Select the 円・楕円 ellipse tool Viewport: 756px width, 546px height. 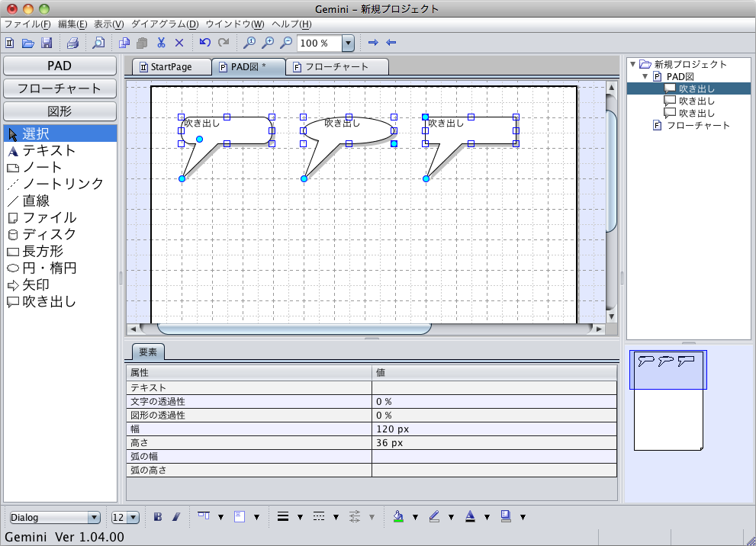(x=60, y=268)
